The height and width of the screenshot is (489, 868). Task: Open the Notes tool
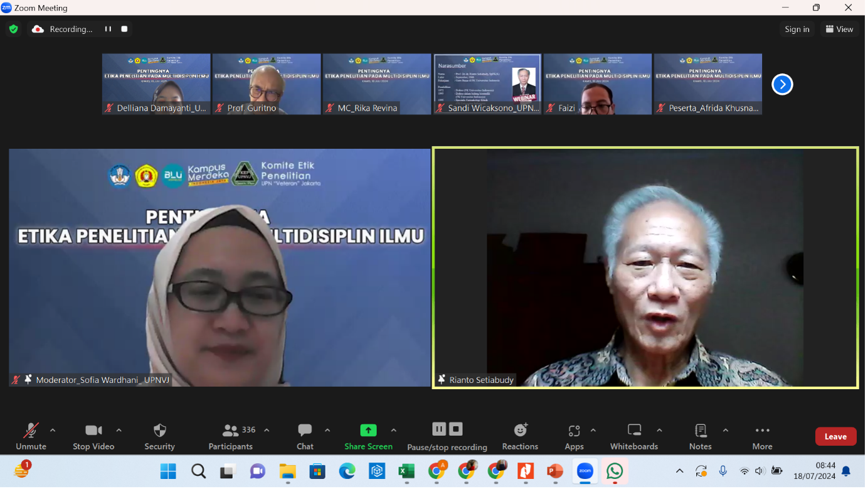(x=700, y=436)
